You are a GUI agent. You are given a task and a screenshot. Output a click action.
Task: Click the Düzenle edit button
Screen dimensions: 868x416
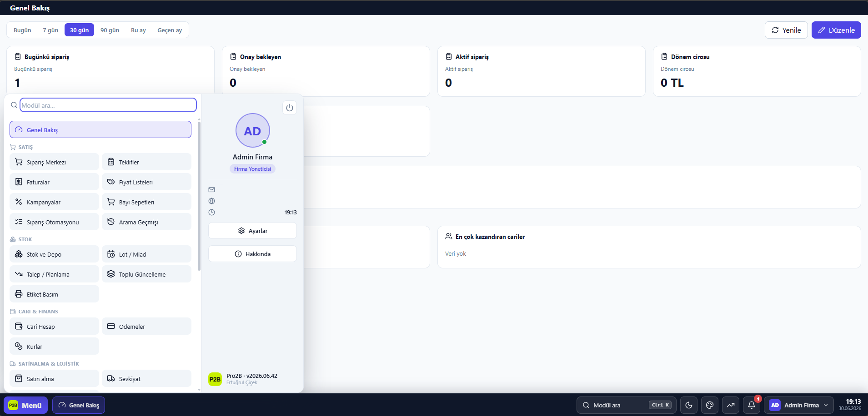tap(836, 30)
